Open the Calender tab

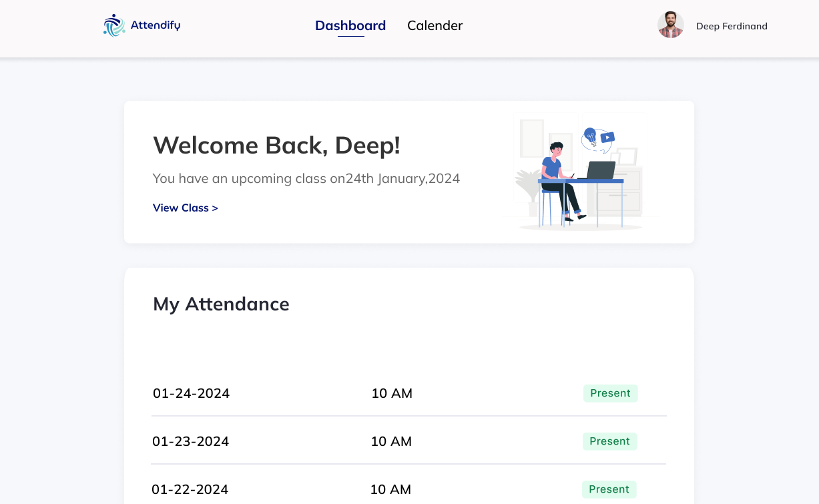[435, 25]
